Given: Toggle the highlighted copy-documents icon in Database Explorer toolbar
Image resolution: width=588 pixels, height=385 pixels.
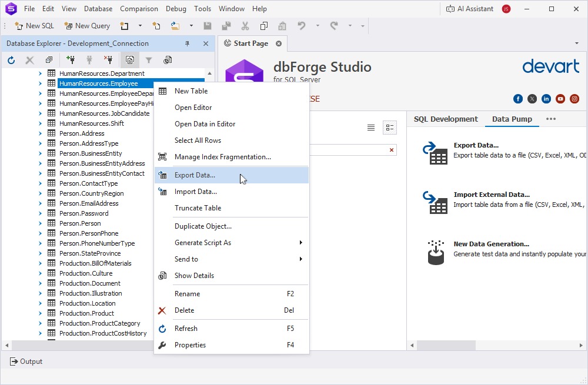Looking at the screenshot, I should coord(130,60).
